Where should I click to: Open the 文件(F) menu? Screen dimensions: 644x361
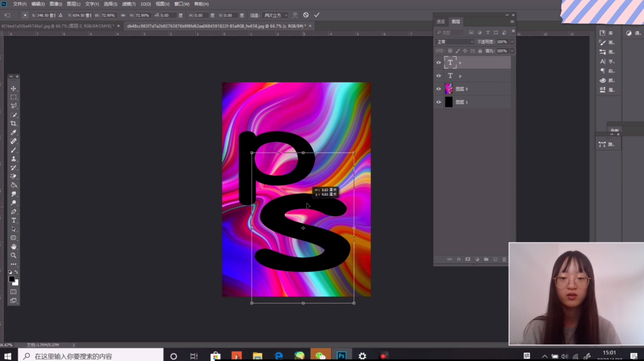(20, 4)
